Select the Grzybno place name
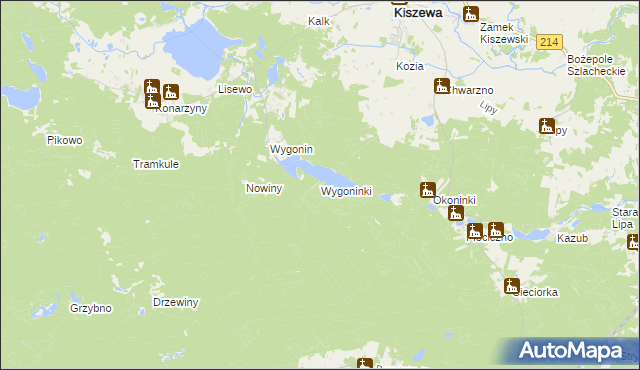This screenshot has width=640, height=370. [x=91, y=308]
